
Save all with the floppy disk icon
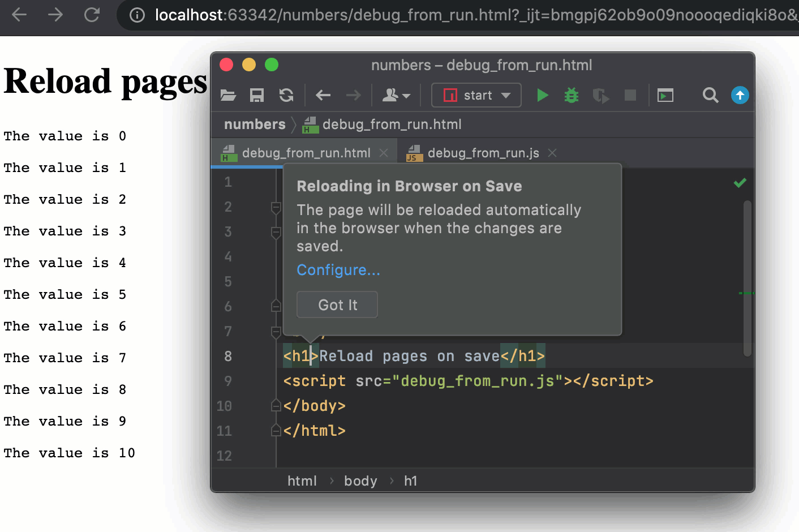coord(256,95)
